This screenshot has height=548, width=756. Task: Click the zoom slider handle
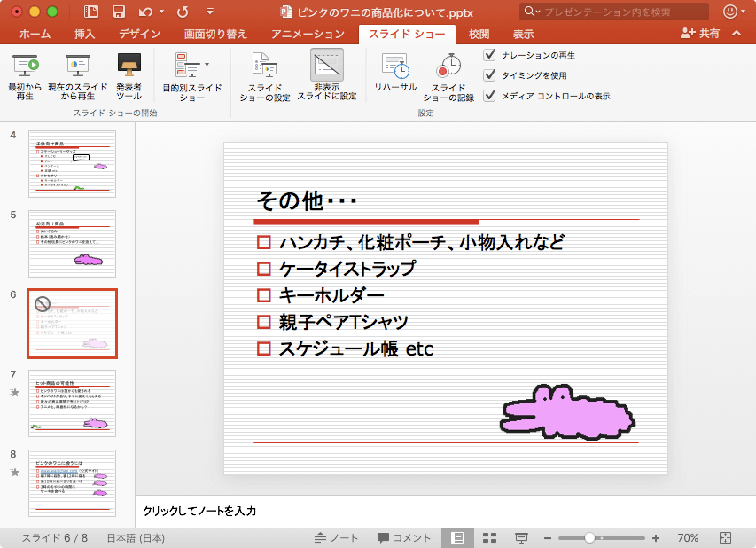click(589, 538)
